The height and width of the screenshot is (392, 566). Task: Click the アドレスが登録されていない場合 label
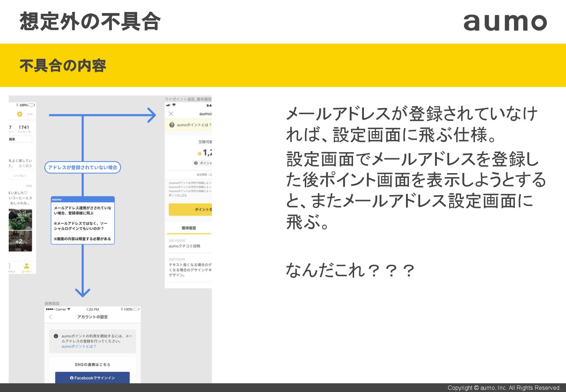coord(83,167)
